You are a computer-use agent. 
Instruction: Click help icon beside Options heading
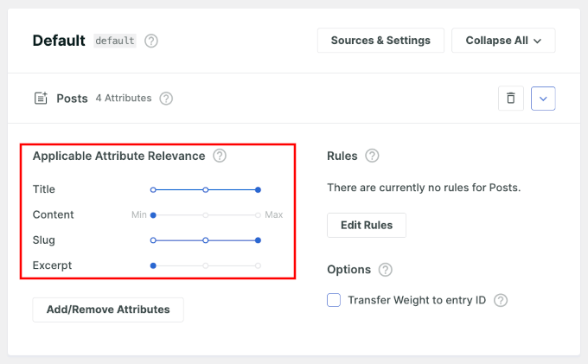point(385,270)
